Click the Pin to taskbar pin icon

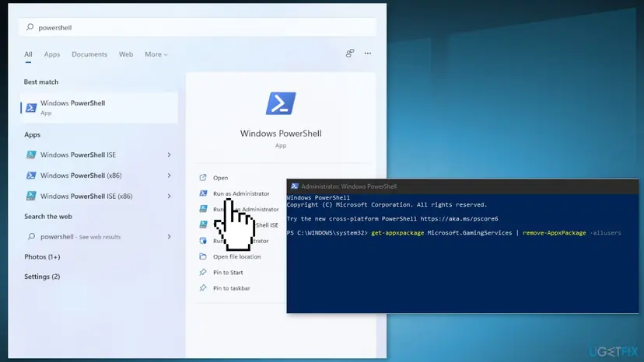203,287
